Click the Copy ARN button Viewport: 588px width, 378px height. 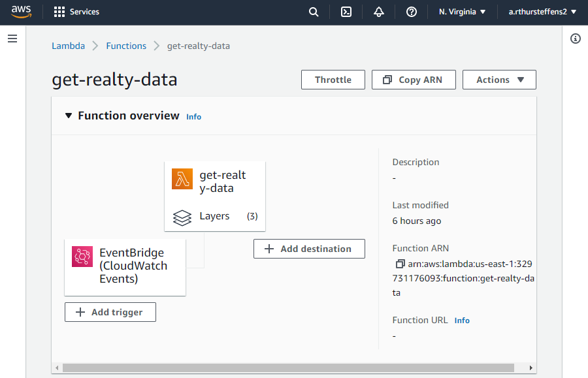[x=414, y=80]
